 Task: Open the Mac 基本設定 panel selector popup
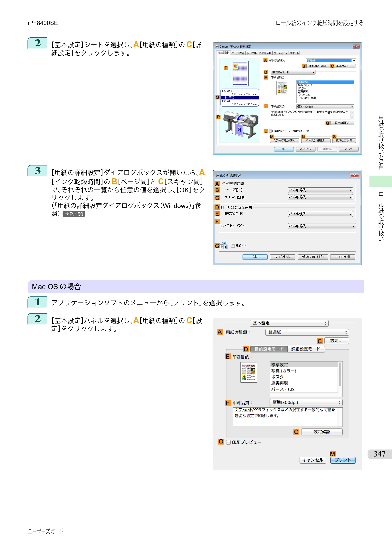click(289, 323)
